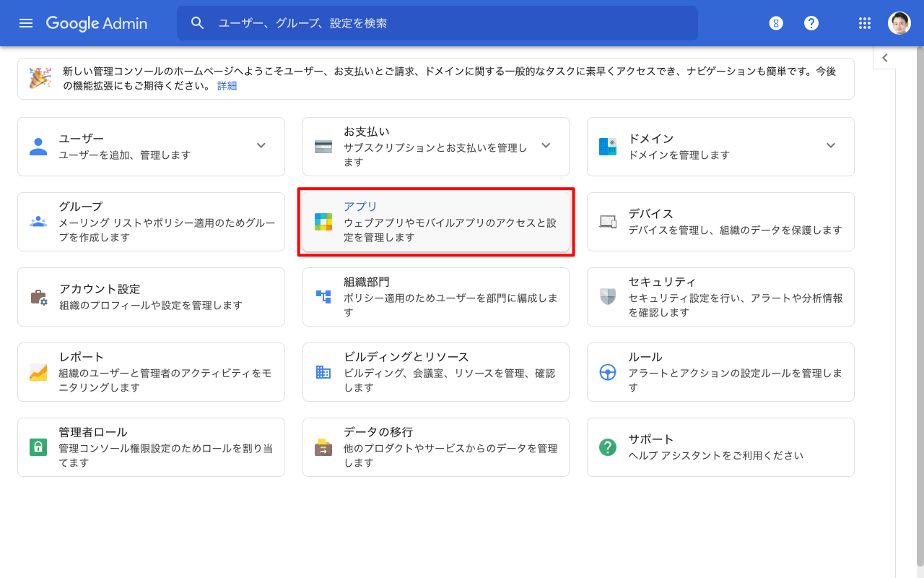Viewport: 924px width, 578px height.
Task: Click the アカウント設定 briefcase icon
Action: coord(38,297)
